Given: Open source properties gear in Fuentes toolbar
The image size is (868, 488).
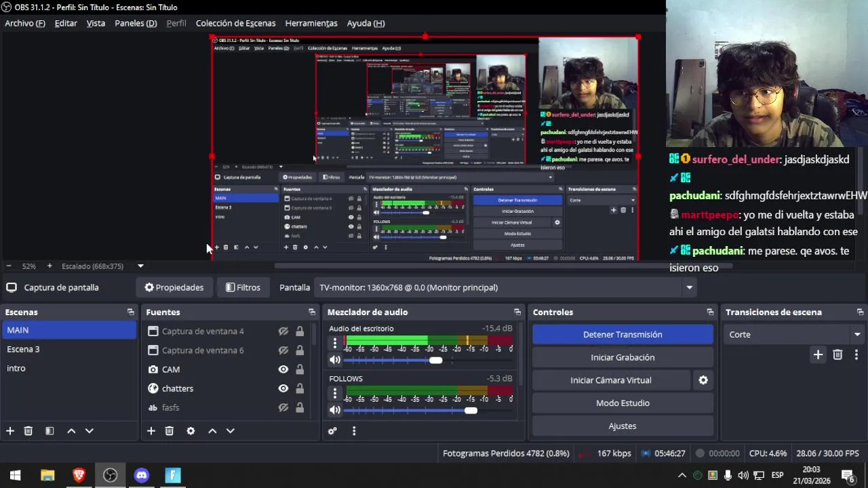Looking at the screenshot, I should click(191, 431).
